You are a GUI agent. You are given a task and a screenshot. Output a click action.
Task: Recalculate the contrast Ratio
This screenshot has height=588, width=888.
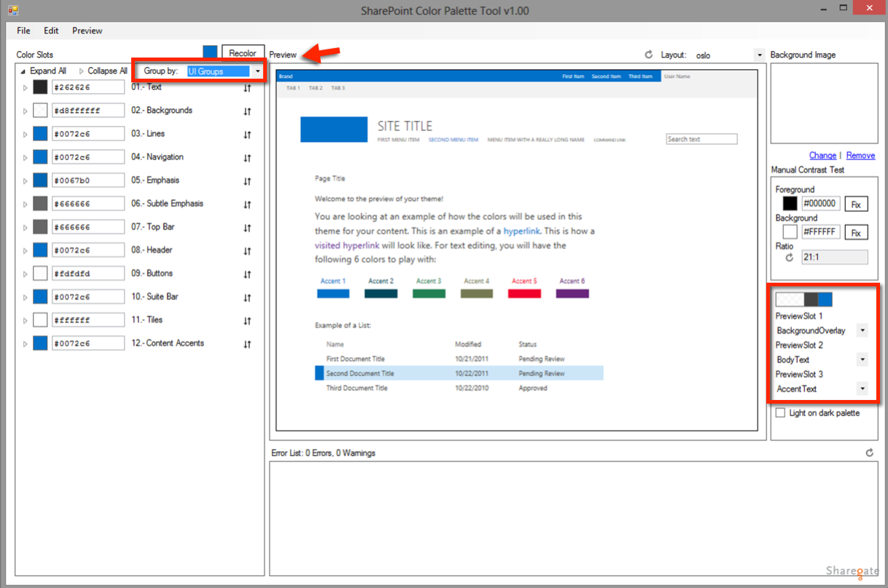point(789,257)
